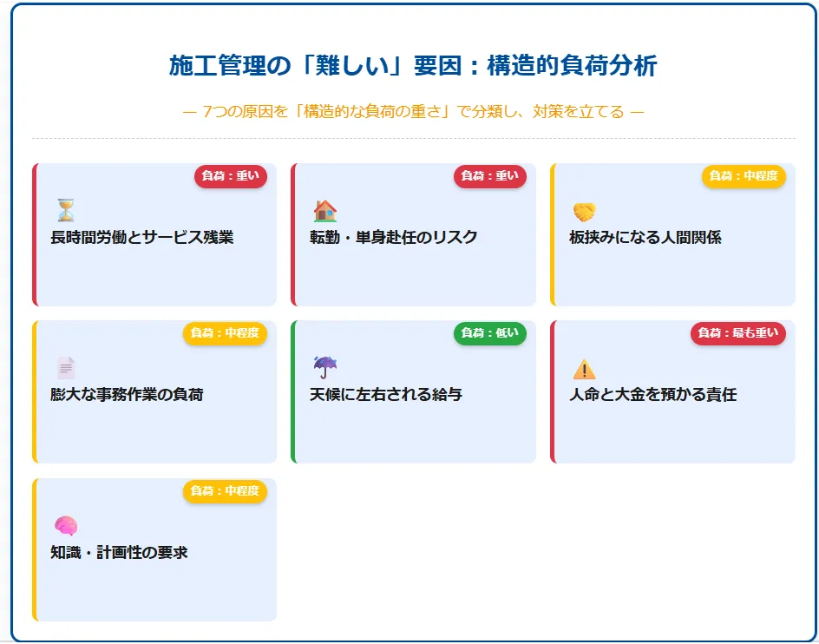Click the 負荷：中程度 badge on 知識・計画性 card
819x644 pixels.
[x=225, y=491]
